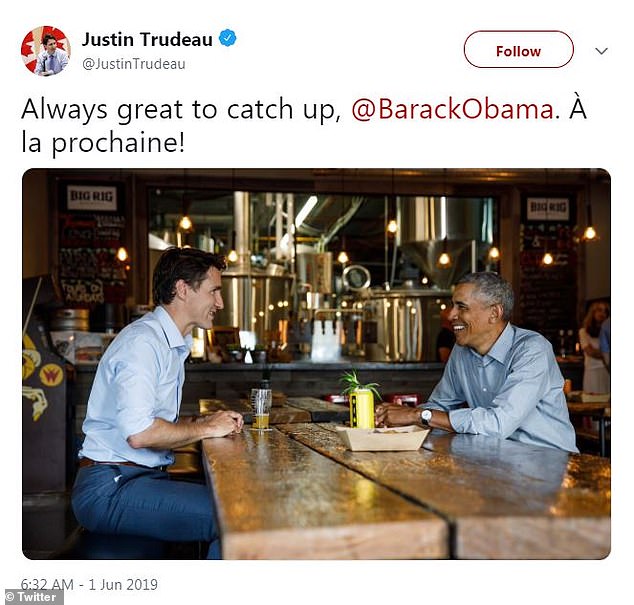
Task: Click Justin Trudeau's circular profile avatar
Action: pyautogui.click(x=46, y=51)
